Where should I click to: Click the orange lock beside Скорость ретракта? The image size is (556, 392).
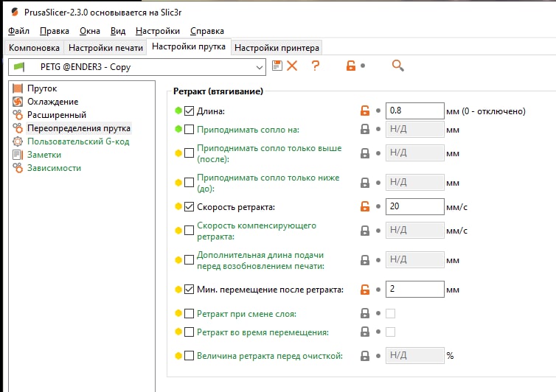(365, 206)
